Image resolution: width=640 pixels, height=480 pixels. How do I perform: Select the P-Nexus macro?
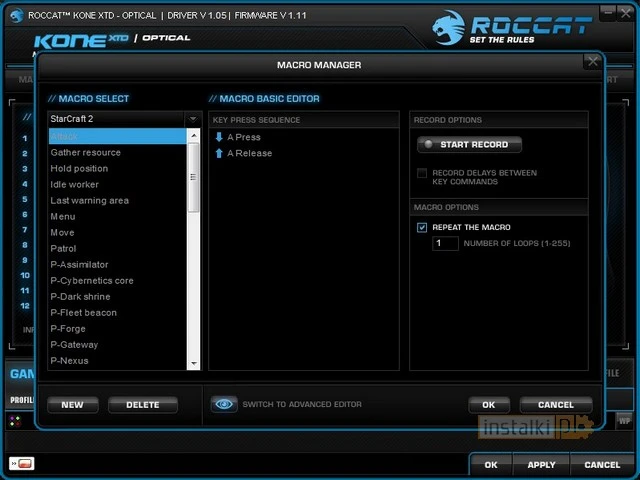pos(118,361)
